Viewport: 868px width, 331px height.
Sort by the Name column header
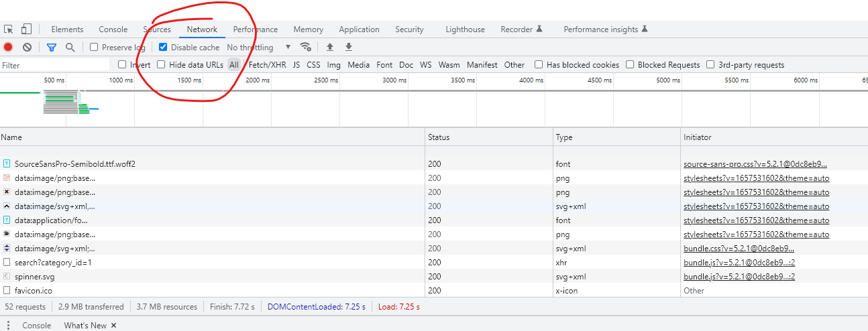coord(213,137)
